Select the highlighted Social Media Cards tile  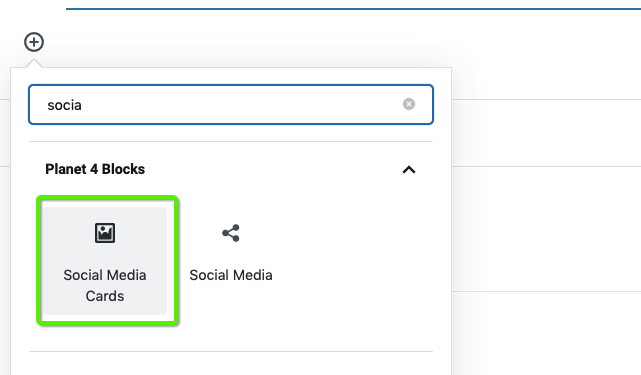pyautogui.click(x=105, y=261)
